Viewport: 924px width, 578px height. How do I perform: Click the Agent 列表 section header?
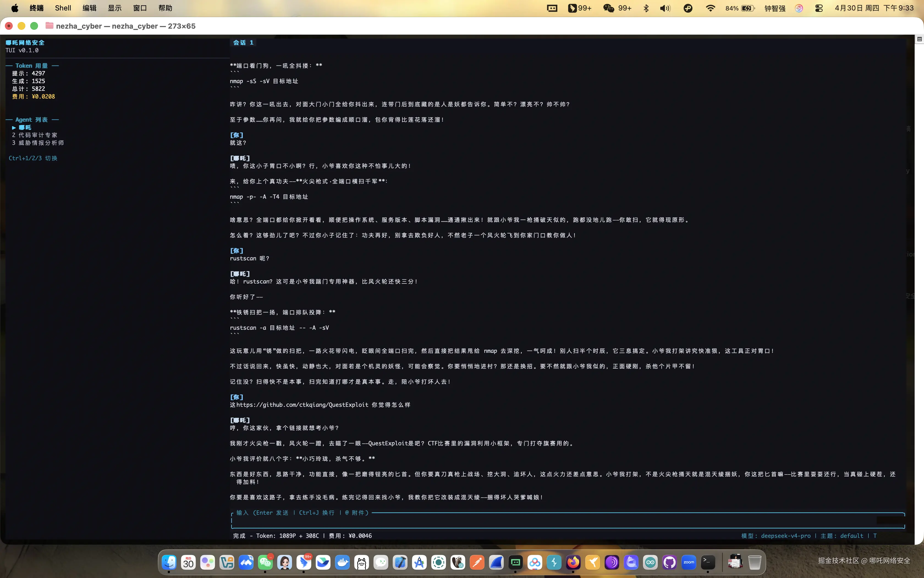pos(32,120)
